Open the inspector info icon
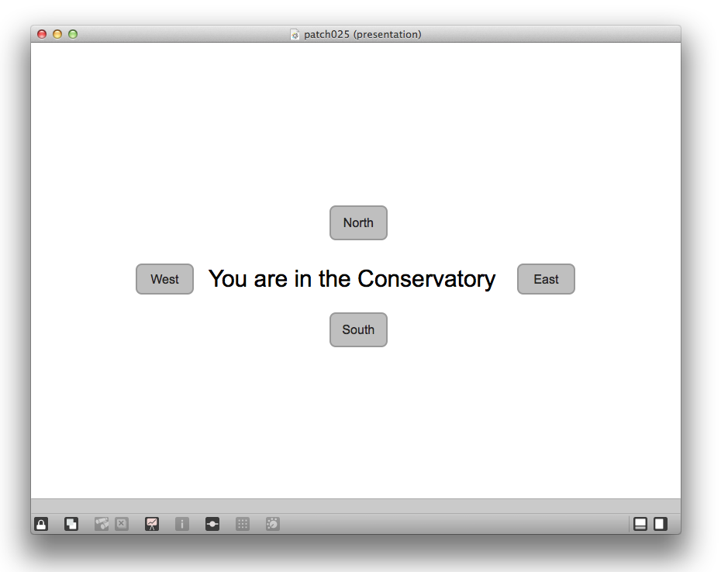728x572 pixels. coord(182,524)
